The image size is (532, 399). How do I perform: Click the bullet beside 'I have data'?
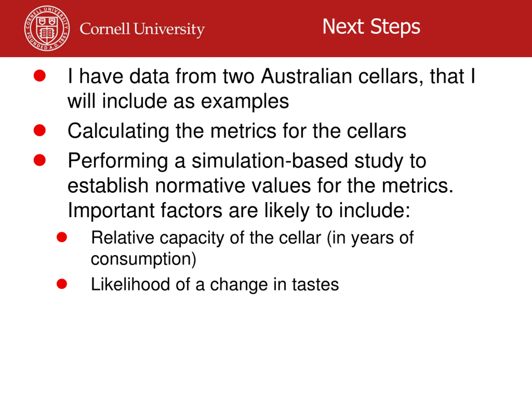tap(40, 76)
